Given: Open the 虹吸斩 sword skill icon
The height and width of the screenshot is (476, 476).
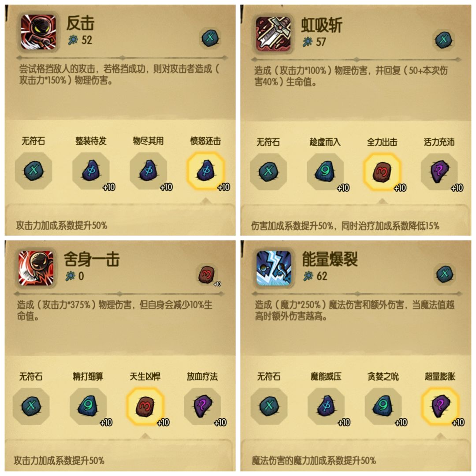Looking at the screenshot, I should point(273,33).
